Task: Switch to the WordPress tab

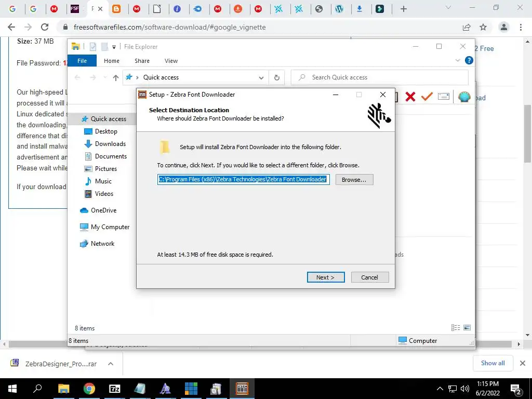Action: 339,9
